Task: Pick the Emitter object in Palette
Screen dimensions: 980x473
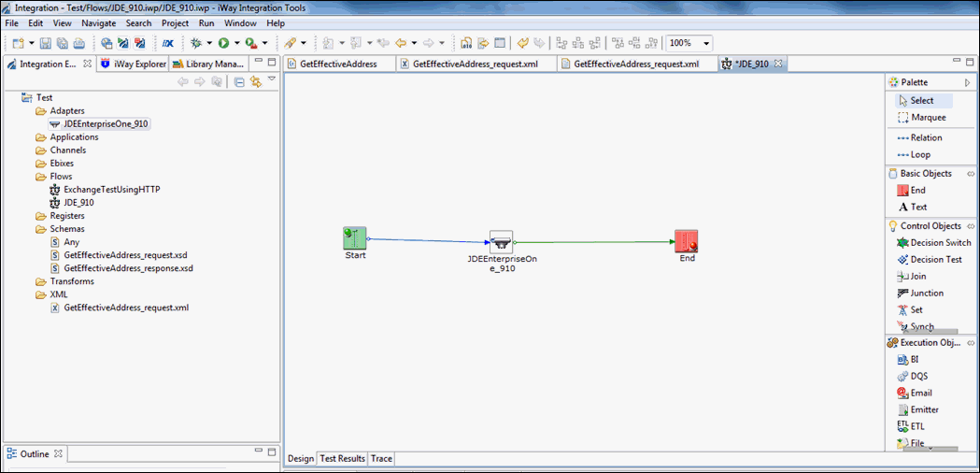Action: 916,409
